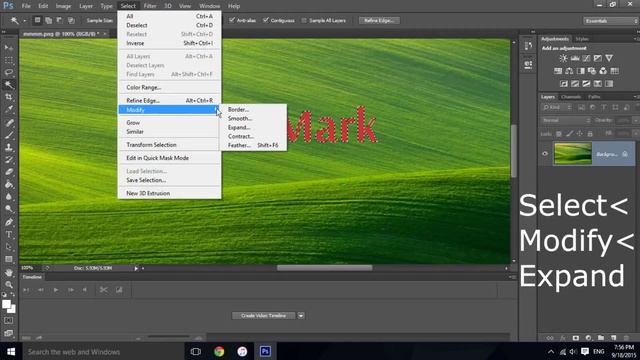Select the Healing Brush tool
Image resolution: width=640 pixels, height=360 pixels.
pyautogui.click(x=9, y=122)
